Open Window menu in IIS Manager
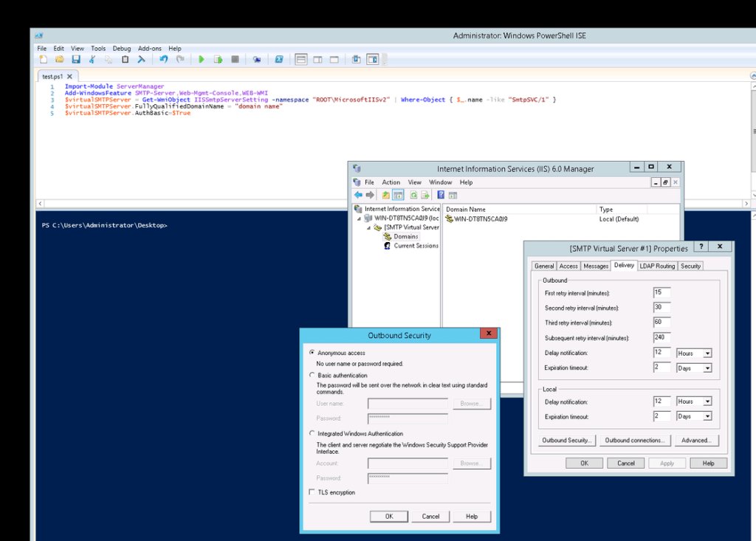Viewport: 756px width, 541px height. tap(440, 182)
